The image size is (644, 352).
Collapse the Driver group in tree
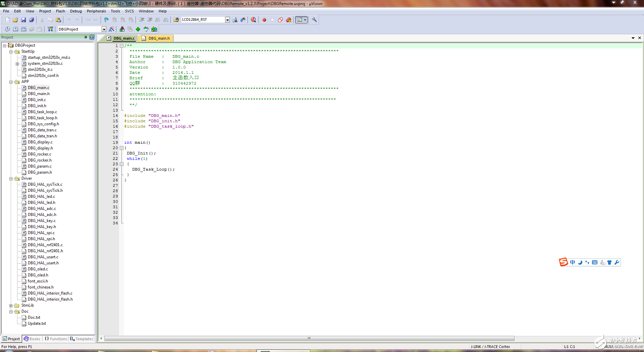pyautogui.click(x=11, y=179)
